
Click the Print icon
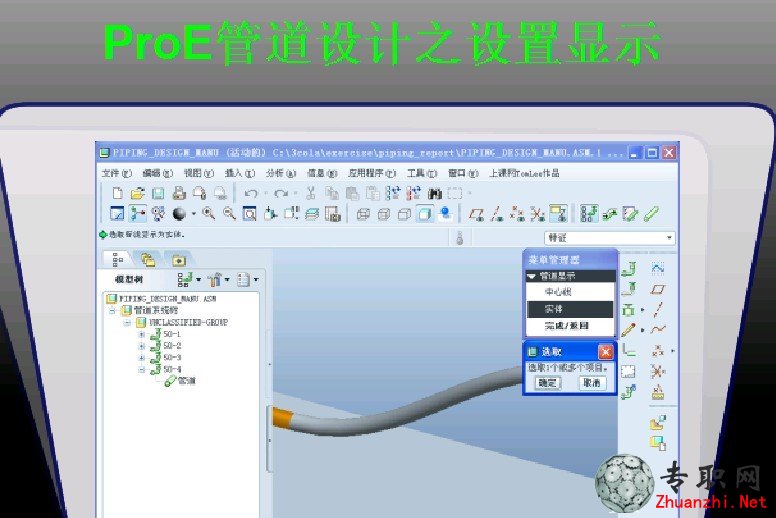tap(179, 193)
